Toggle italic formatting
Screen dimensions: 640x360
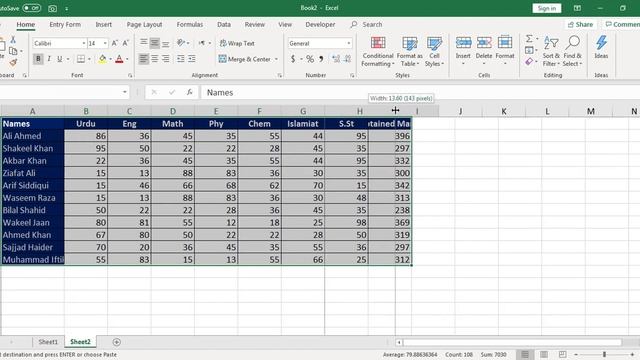tap(49, 59)
